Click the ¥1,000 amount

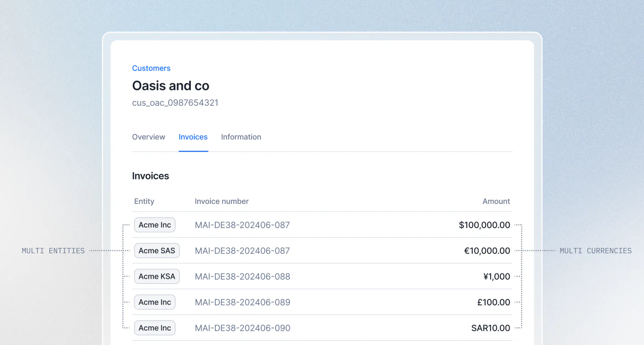497,277
